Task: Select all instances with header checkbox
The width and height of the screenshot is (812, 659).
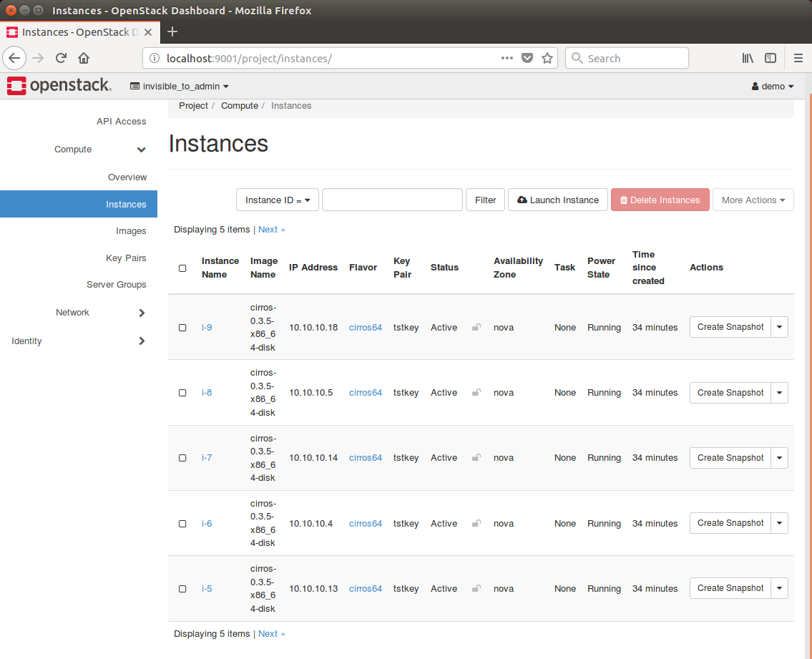Action: 182,268
